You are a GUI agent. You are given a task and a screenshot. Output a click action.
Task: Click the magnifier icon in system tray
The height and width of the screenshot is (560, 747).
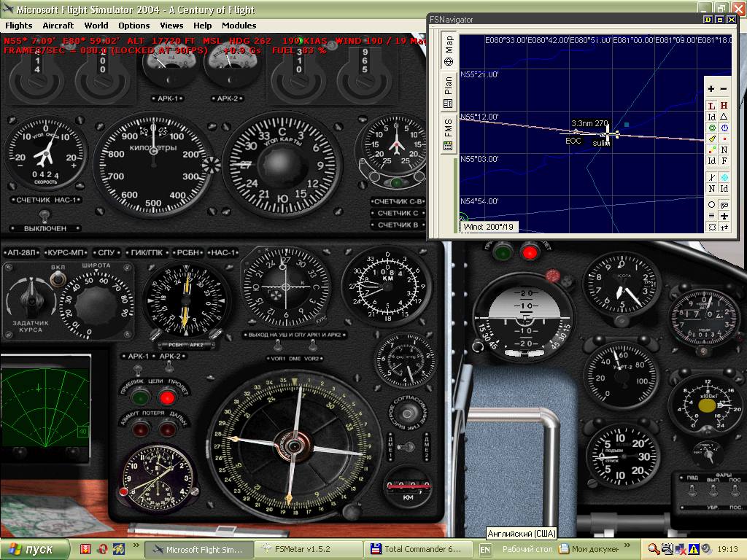pyautogui.click(x=654, y=549)
